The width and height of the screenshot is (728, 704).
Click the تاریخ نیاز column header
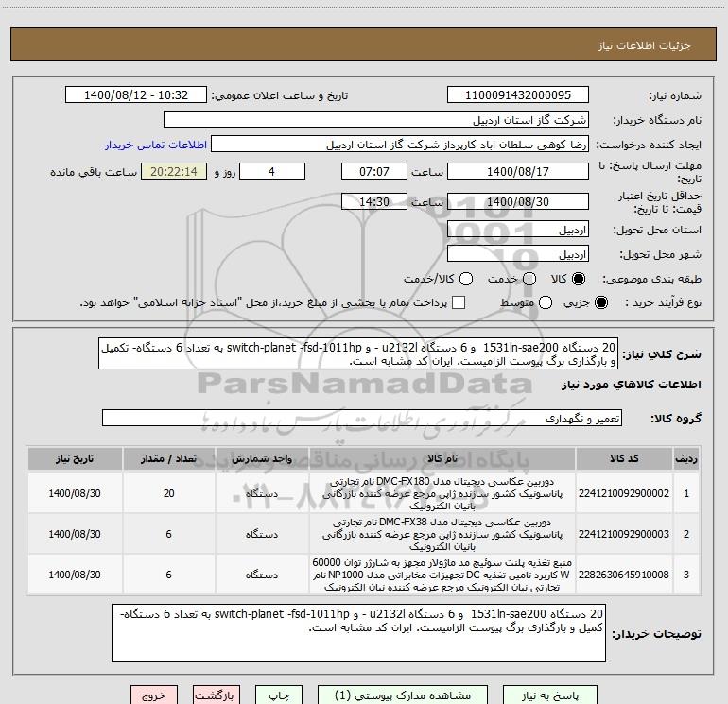coord(75,458)
